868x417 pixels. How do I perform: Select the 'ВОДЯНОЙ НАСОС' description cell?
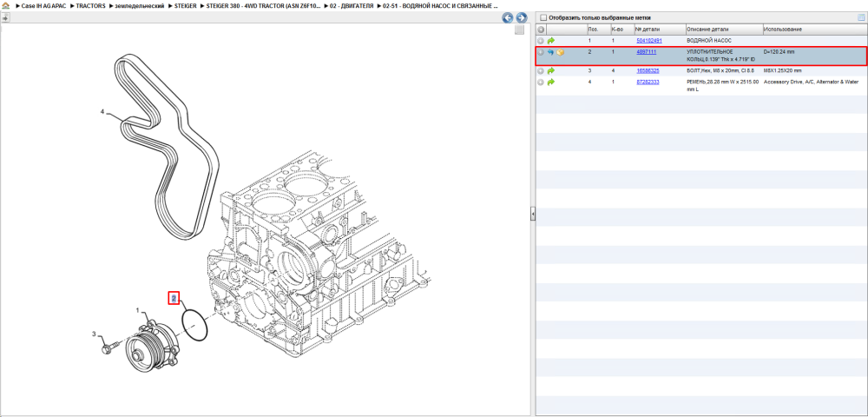click(x=708, y=41)
